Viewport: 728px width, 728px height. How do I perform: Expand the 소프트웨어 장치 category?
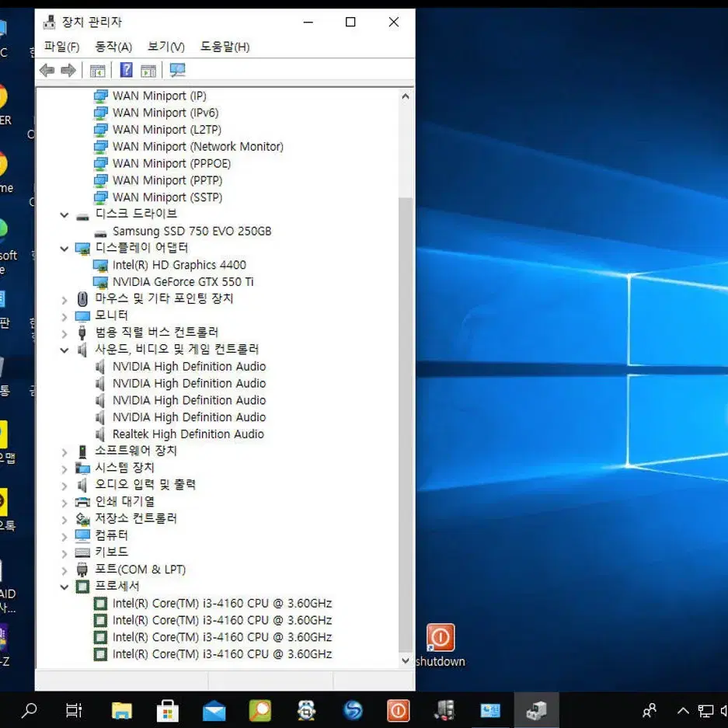[64, 451]
